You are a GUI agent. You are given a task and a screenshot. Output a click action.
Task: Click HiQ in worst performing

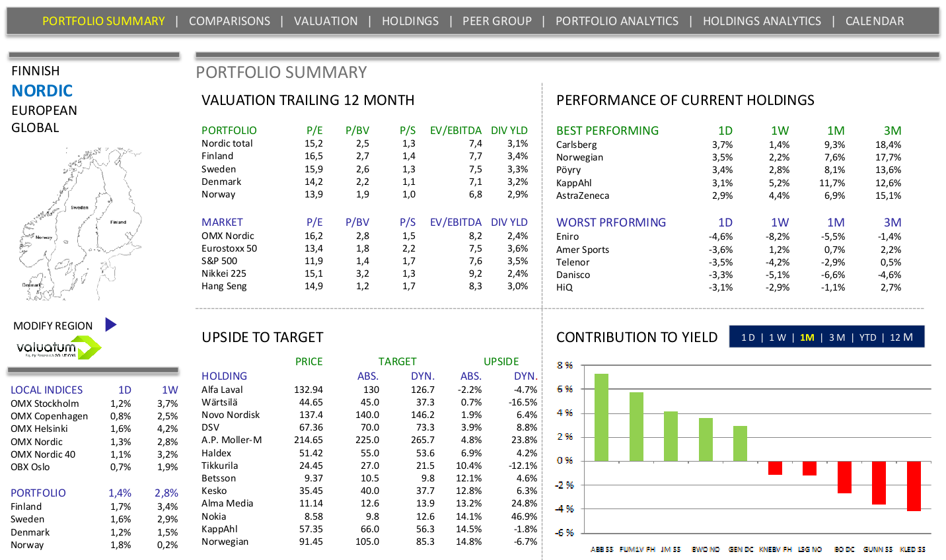click(564, 287)
